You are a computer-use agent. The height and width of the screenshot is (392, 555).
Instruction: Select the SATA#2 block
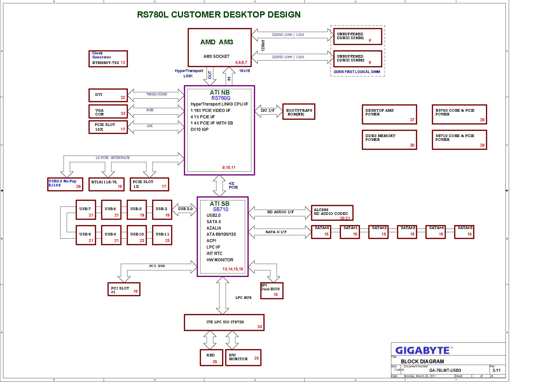pos(378,232)
